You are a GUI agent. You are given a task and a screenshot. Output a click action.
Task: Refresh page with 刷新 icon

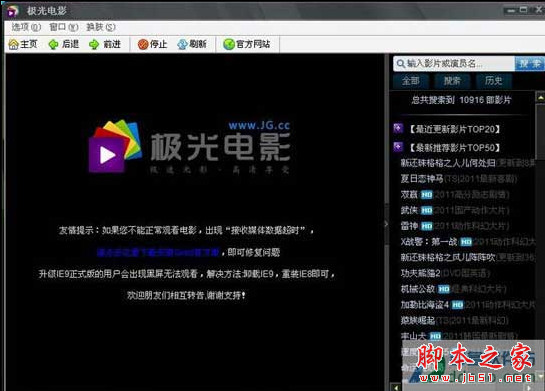click(x=182, y=44)
